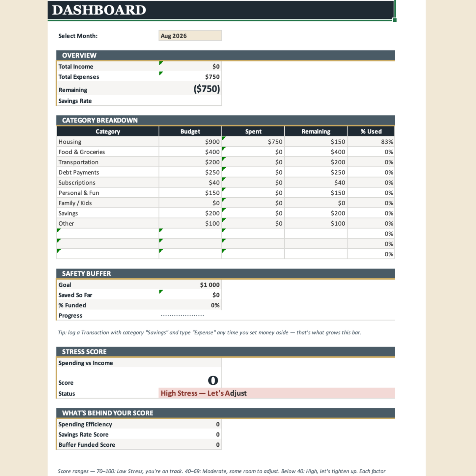Screen dimensions: 476x476
Task: Select the Budget column header
Action: (x=190, y=131)
